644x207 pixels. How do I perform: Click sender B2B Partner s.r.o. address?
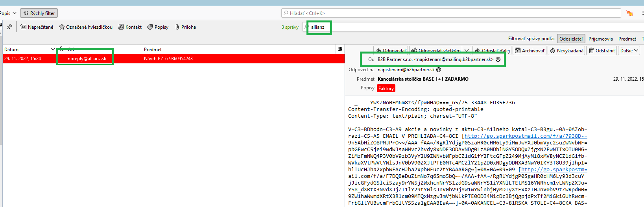(x=435, y=59)
